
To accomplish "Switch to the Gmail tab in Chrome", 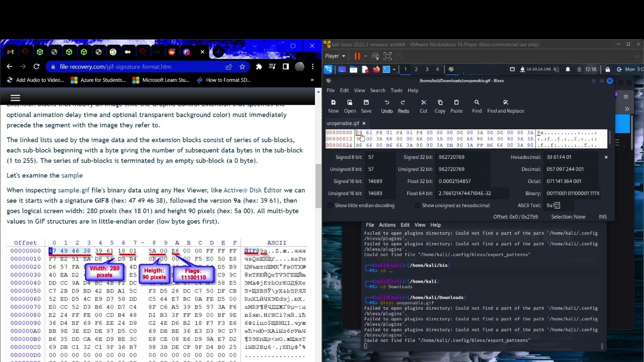I will (11, 52).
